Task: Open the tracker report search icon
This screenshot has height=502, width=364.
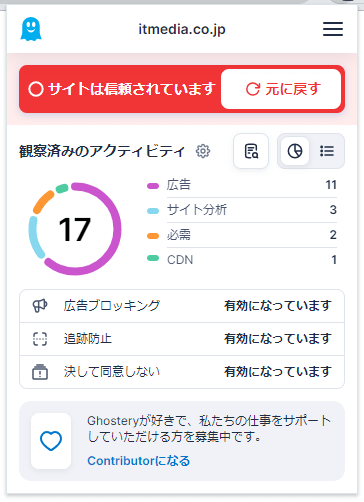Action: [x=251, y=151]
